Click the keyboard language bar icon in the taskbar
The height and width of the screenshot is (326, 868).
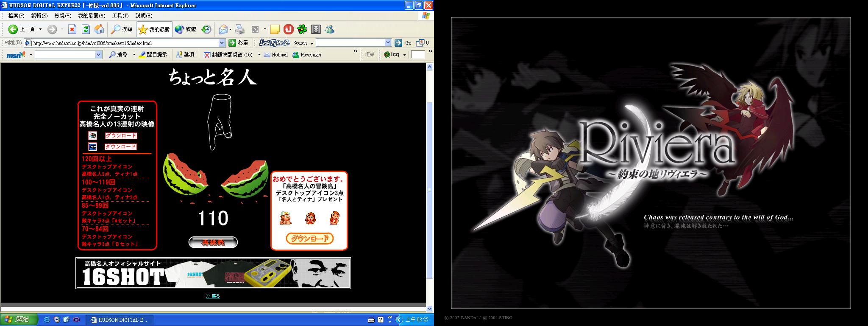[x=371, y=320]
